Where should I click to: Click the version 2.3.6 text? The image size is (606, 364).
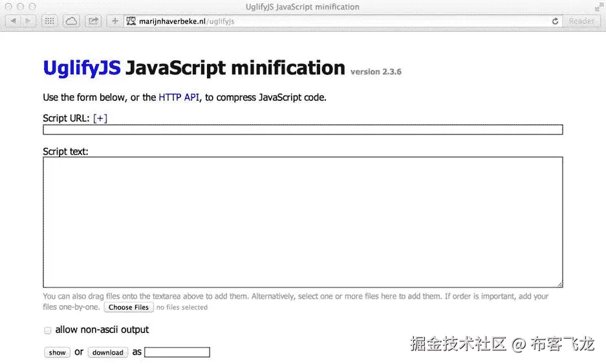(376, 72)
